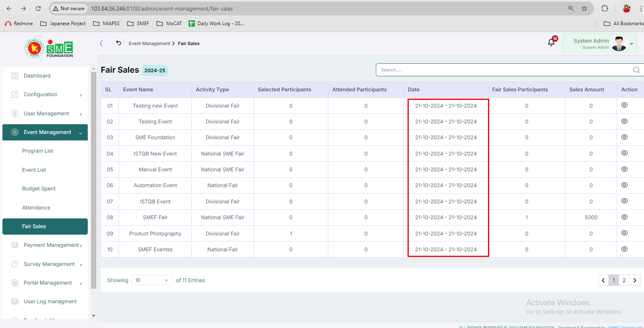Select Fair Sales menu item
This screenshot has height=328, width=644.
[x=45, y=227]
